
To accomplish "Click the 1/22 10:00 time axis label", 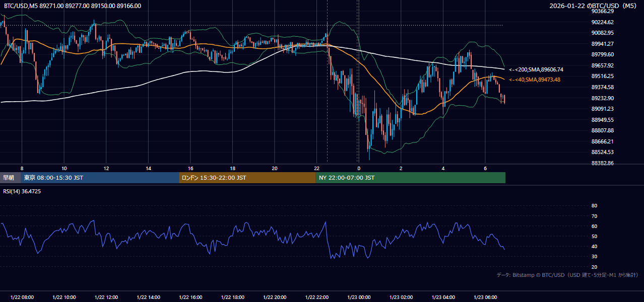I will (x=64, y=297).
